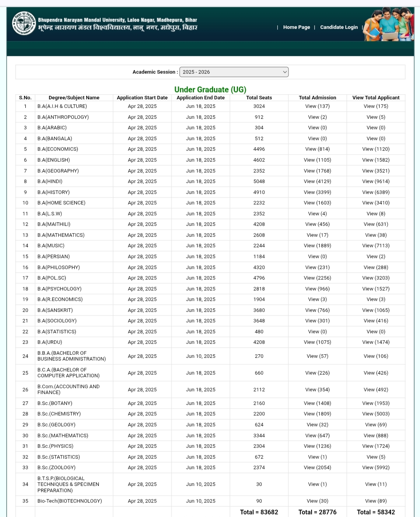Open View (426) applicants for B.C.A.
Screen dimensions: 420x517
[376, 373]
